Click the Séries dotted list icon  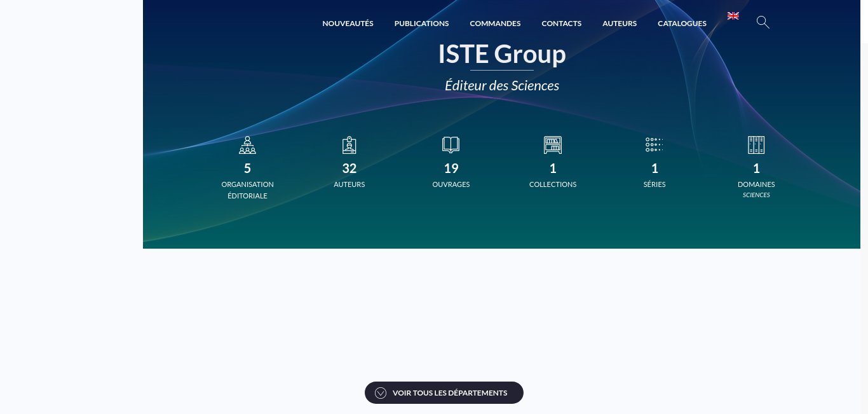[654, 144]
